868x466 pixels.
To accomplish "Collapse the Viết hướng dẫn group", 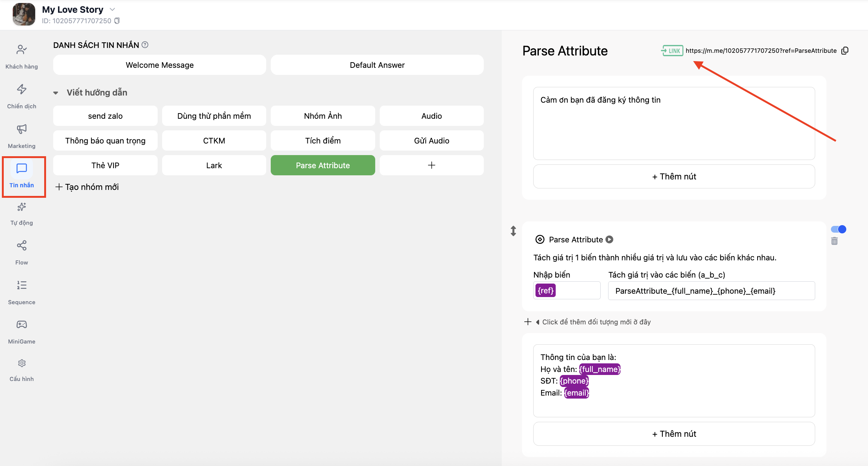I will tap(56, 93).
